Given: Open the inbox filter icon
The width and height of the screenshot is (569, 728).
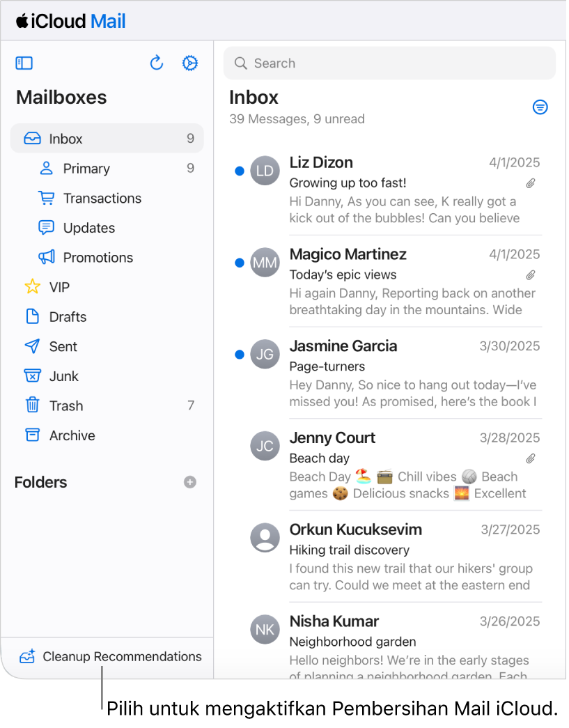Looking at the screenshot, I should [x=540, y=107].
